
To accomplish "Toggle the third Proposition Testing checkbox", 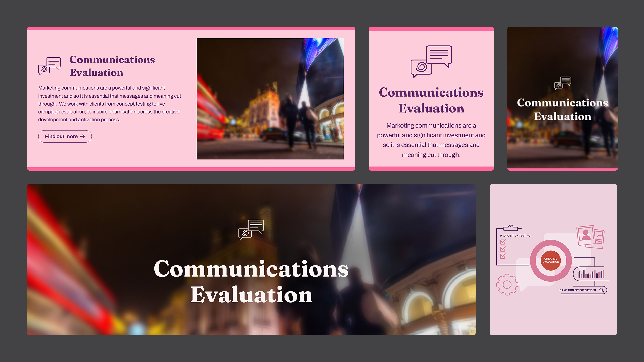I will coord(503,256).
